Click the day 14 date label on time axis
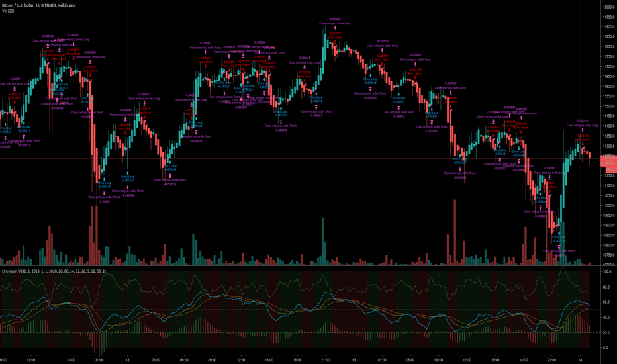This screenshot has height=364, width=617. [x=580, y=359]
